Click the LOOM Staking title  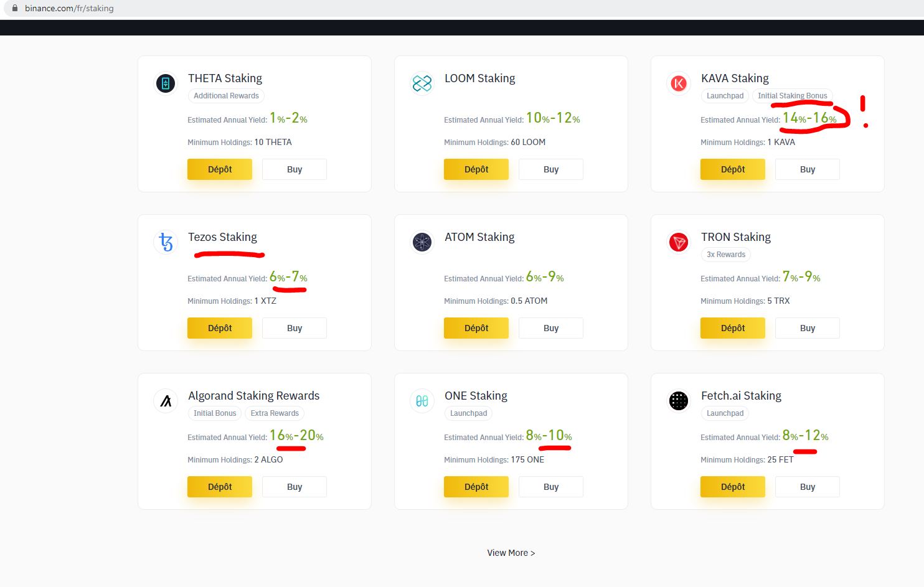tap(480, 78)
